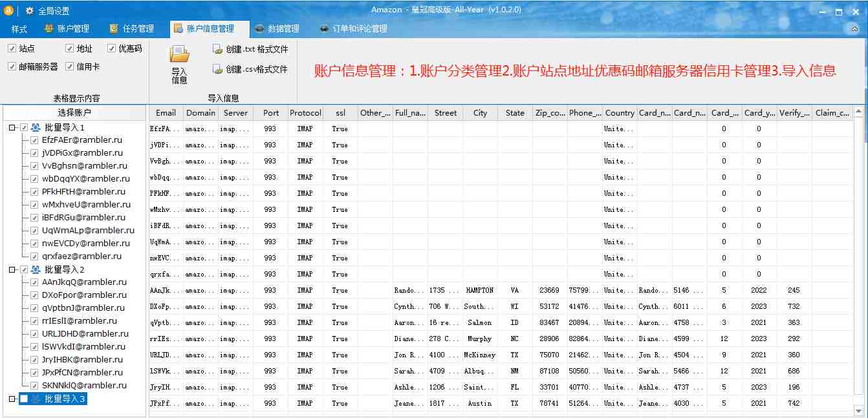Open global settings gear icon
The width and height of the screenshot is (868, 418).
pyautogui.click(x=30, y=11)
